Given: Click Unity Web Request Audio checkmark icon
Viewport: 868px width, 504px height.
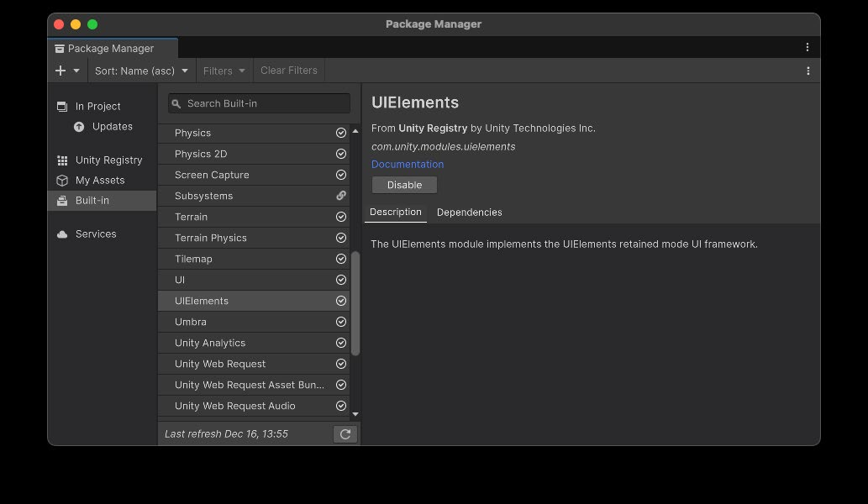Looking at the screenshot, I should (341, 407).
